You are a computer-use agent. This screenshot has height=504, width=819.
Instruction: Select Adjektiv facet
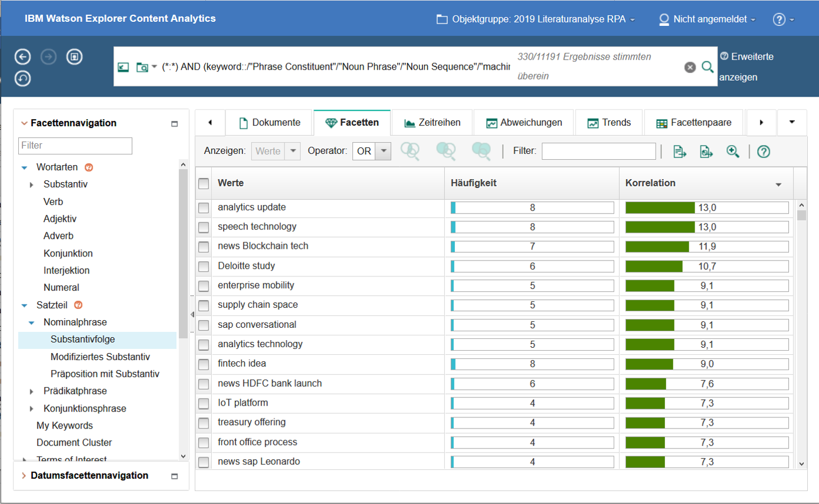click(60, 219)
